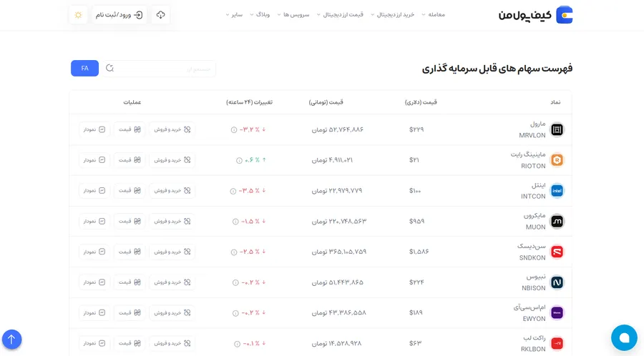
Task: Click خرید و فروش for INTCON
Action: [x=172, y=191]
